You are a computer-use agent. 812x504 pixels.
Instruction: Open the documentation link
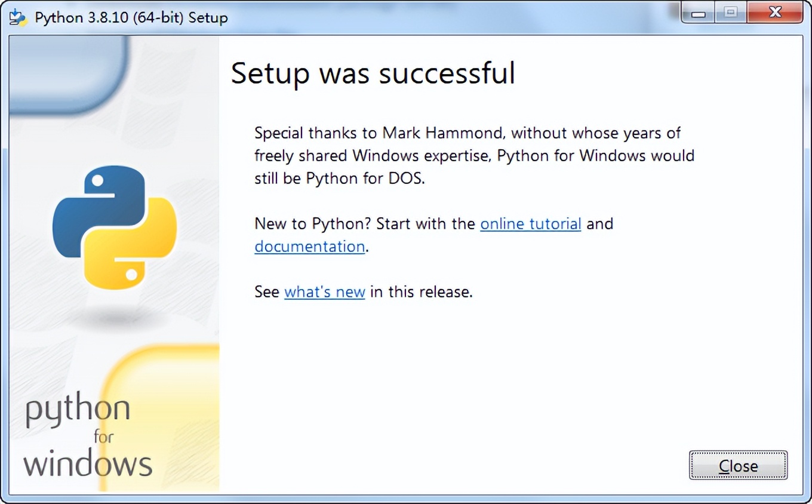309,247
